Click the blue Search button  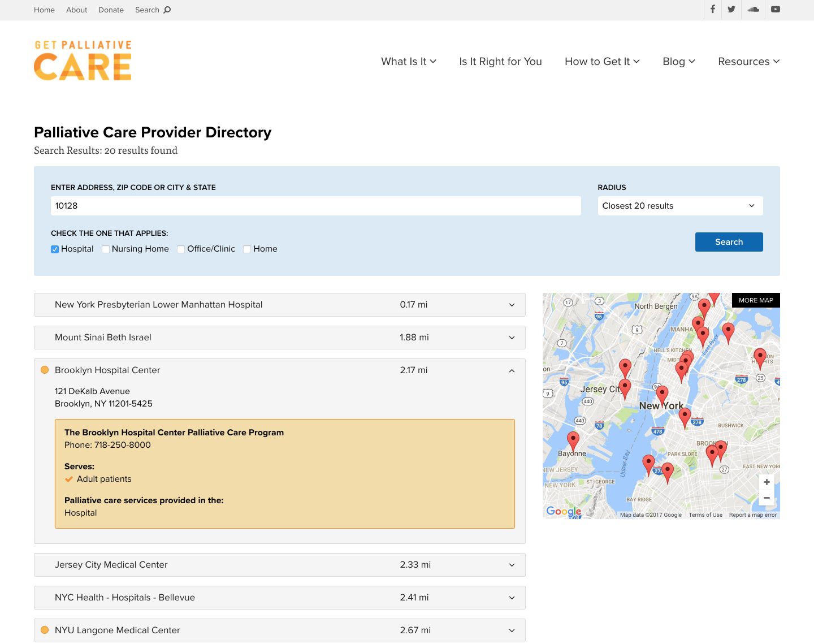729,242
